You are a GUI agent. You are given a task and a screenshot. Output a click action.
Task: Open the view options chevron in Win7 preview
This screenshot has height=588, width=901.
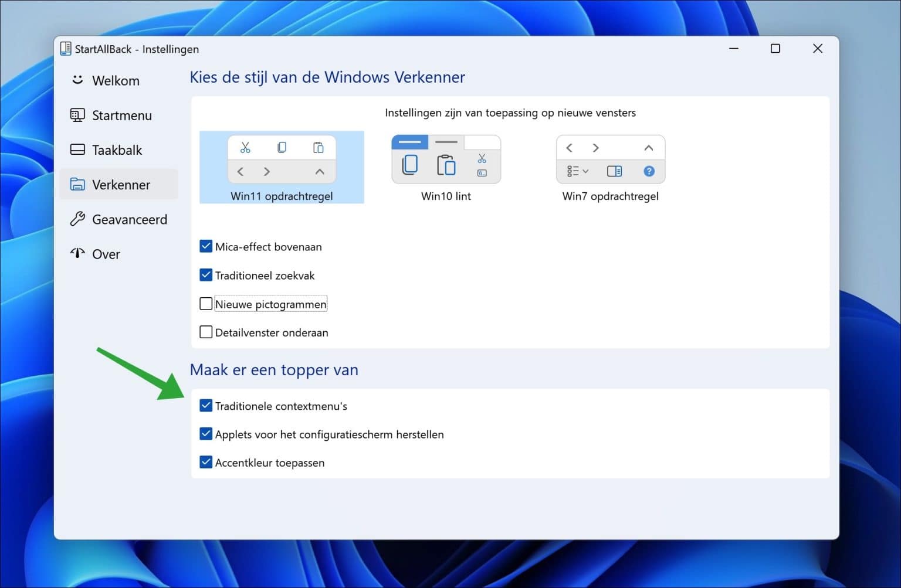tap(577, 171)
